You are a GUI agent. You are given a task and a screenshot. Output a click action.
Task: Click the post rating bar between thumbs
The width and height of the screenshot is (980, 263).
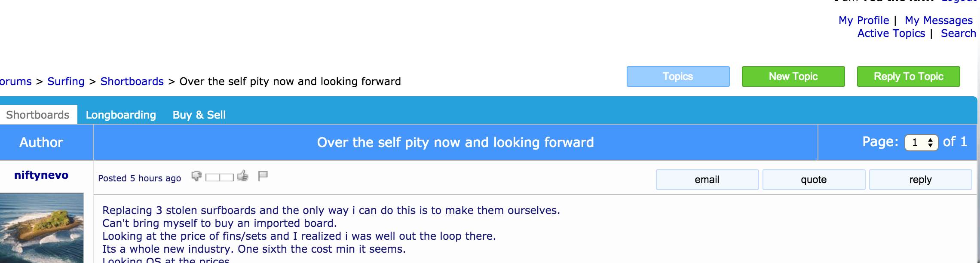[220, 177]
